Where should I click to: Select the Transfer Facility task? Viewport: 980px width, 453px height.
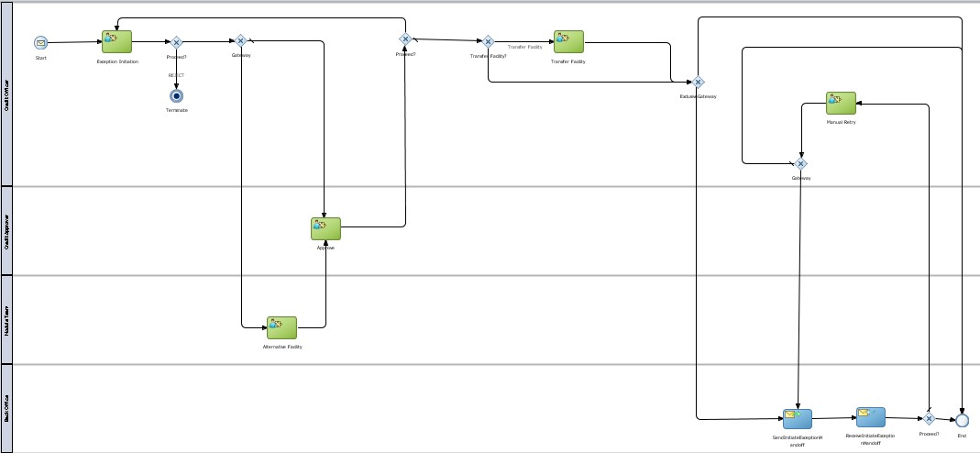click(x=568, y=42)
